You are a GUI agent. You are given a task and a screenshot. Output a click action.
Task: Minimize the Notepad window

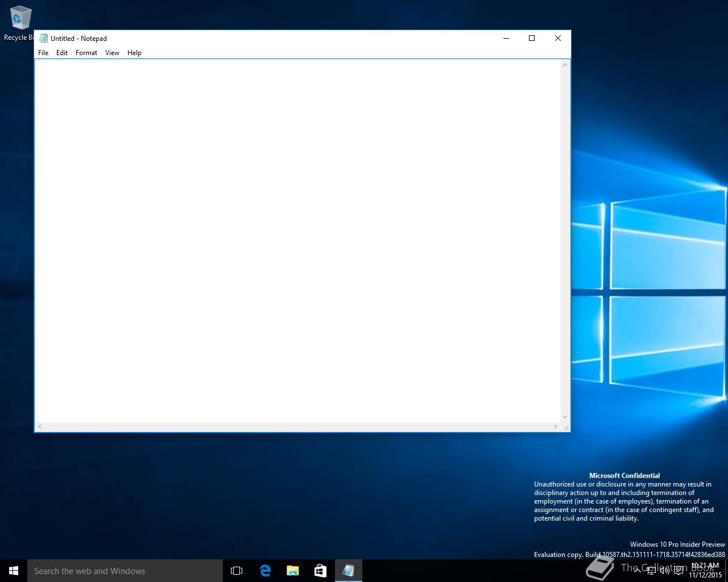(506, 38)
